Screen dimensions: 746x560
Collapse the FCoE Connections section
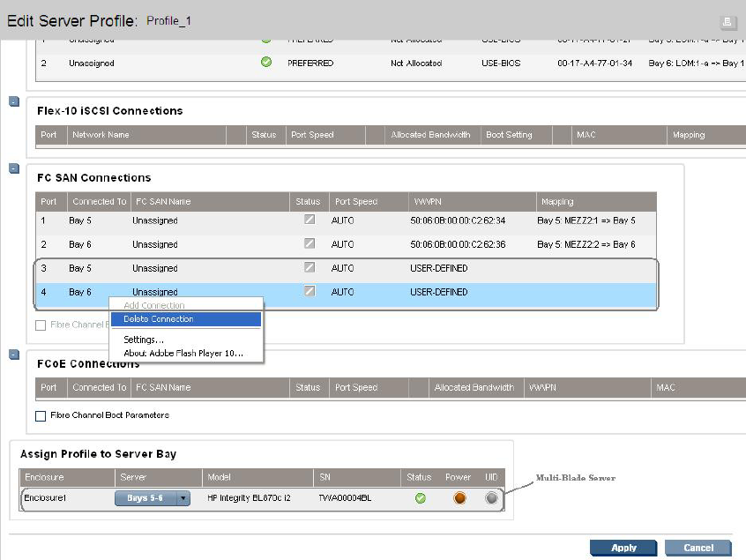14,355
